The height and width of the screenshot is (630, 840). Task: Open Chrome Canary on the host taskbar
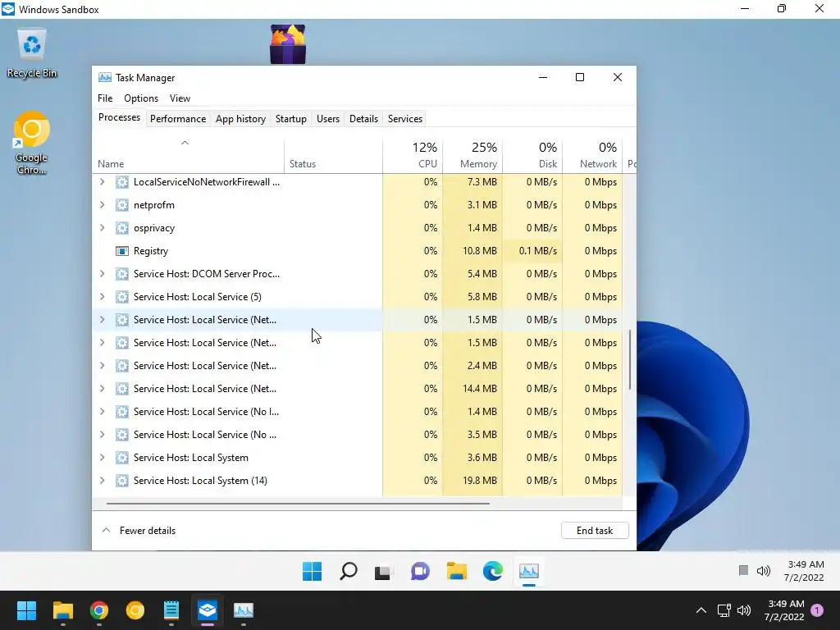(x=135, y=610)
